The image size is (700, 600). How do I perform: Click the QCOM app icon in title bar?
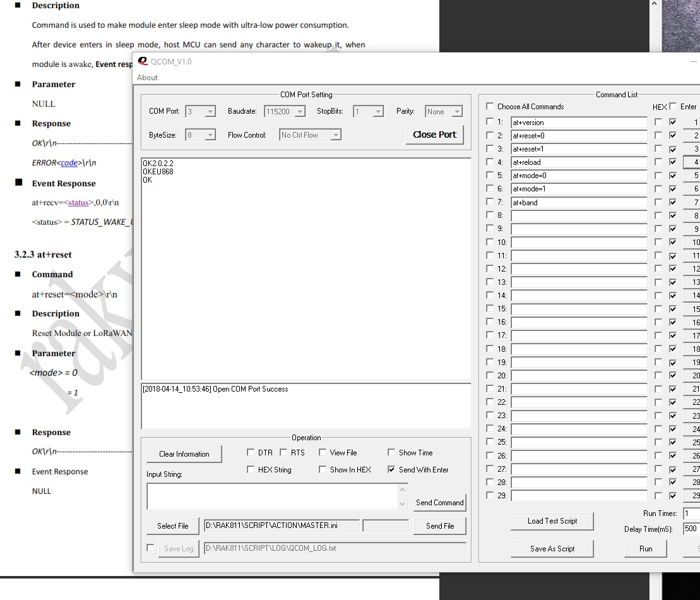(143, 62)
